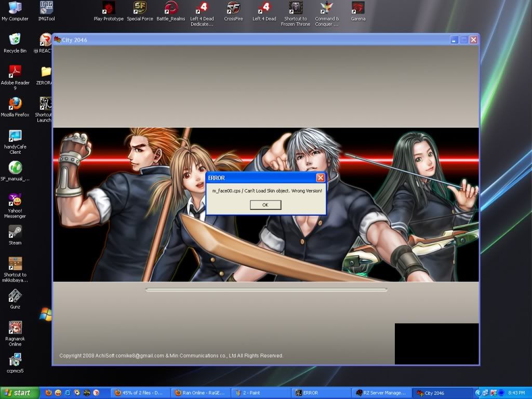The image size is (532, 399).
Task: Open the Recycle Bin icon
Action: tap(15, 41)
